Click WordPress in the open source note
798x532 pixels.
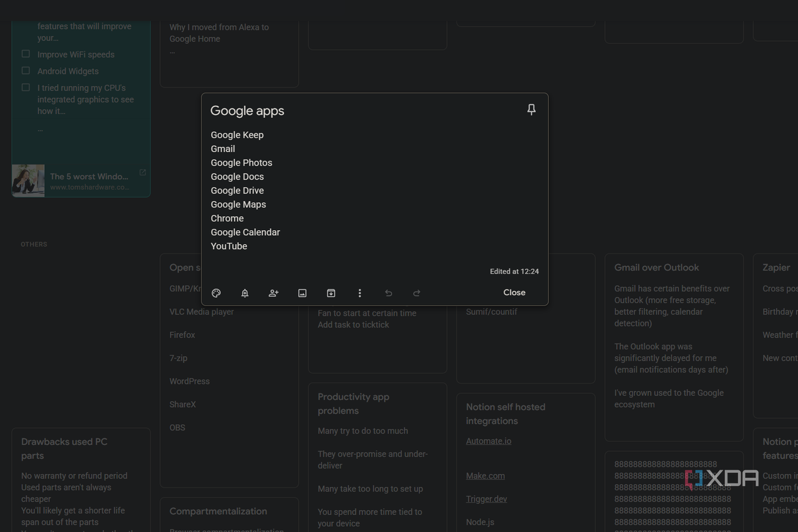tap(190, 381)
